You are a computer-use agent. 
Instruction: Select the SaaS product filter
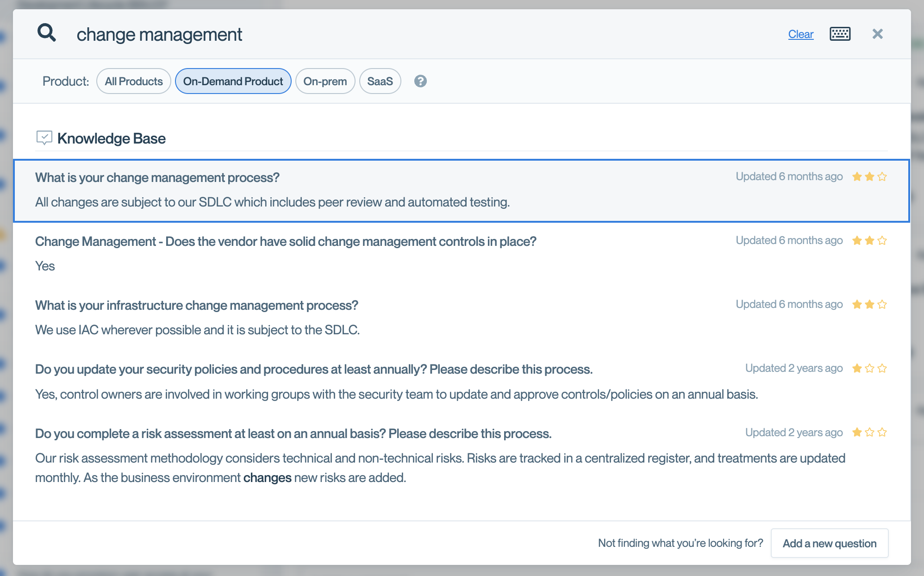point(380,81)
